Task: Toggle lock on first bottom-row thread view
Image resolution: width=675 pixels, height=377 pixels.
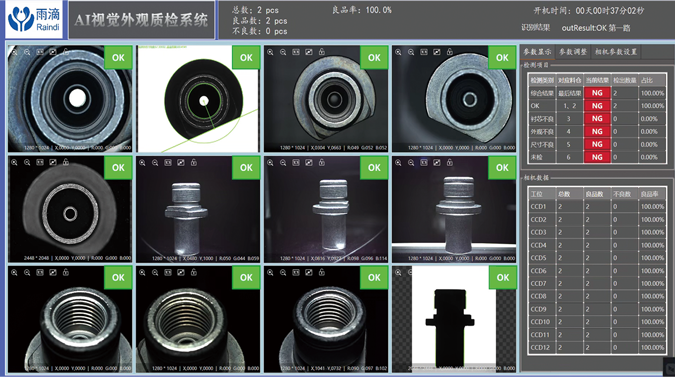Action: click(x=65, y=272)
